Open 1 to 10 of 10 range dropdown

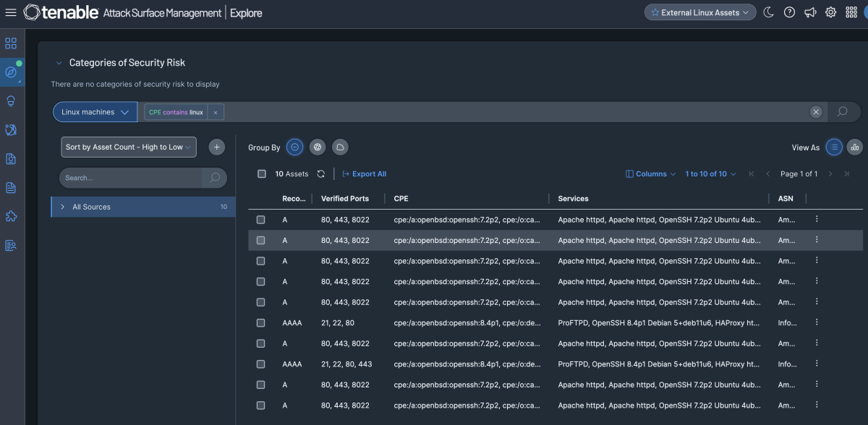[710, 174]
